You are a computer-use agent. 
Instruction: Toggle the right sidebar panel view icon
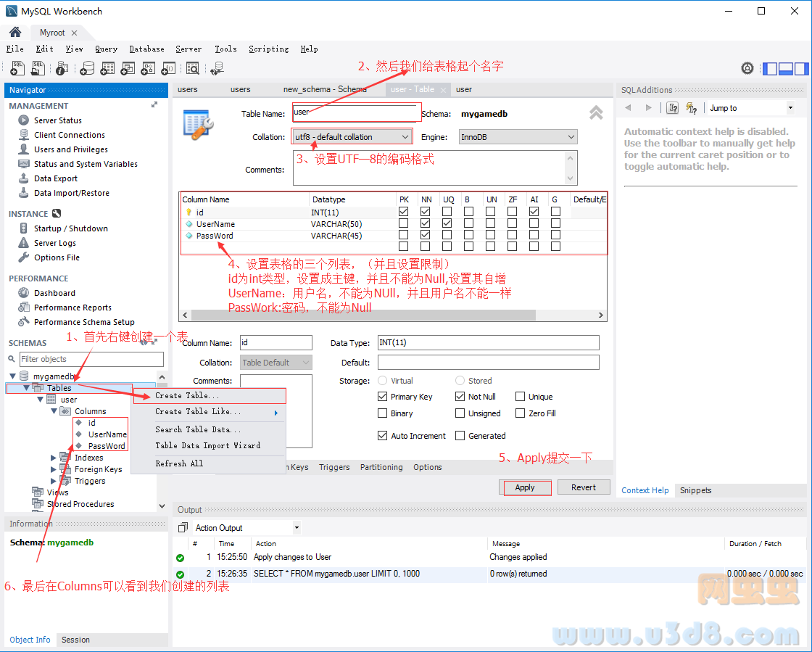[801, 68]
